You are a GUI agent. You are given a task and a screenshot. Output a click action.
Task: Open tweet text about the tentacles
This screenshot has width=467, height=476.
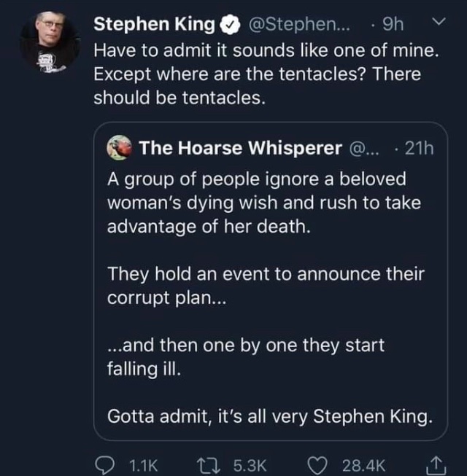(257, 75)
